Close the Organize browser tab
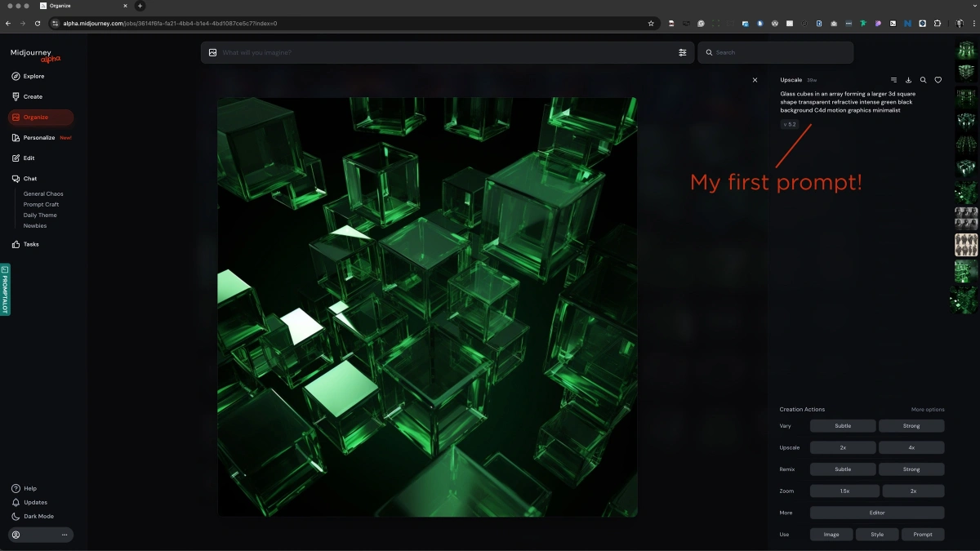Viewport: 980px width, 551px height. pyautogui.click(x=125, y=6)
